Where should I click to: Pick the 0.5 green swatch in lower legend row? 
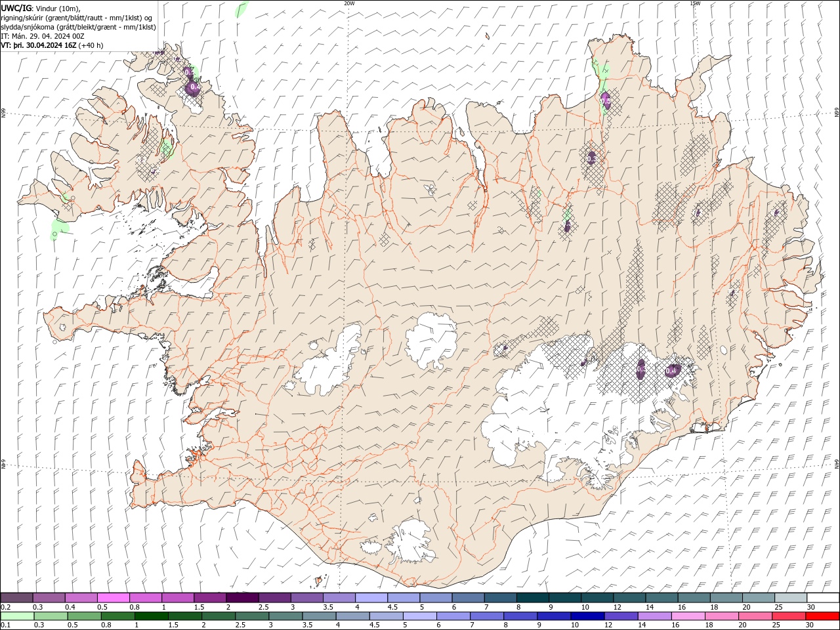click(84, 616)
